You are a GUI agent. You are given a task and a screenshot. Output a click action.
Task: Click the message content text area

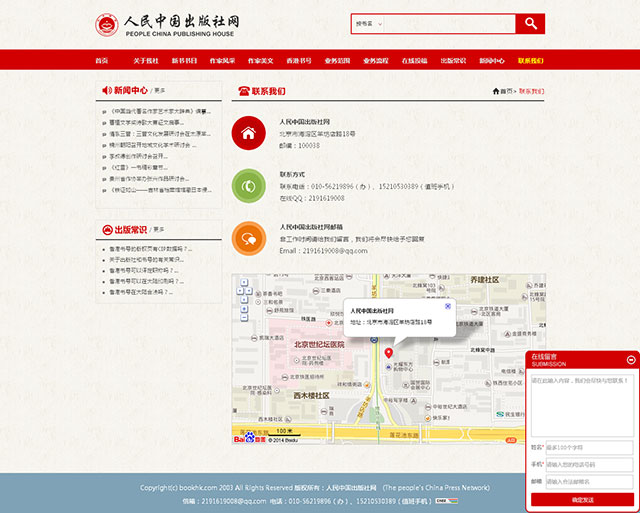(582, 405)
